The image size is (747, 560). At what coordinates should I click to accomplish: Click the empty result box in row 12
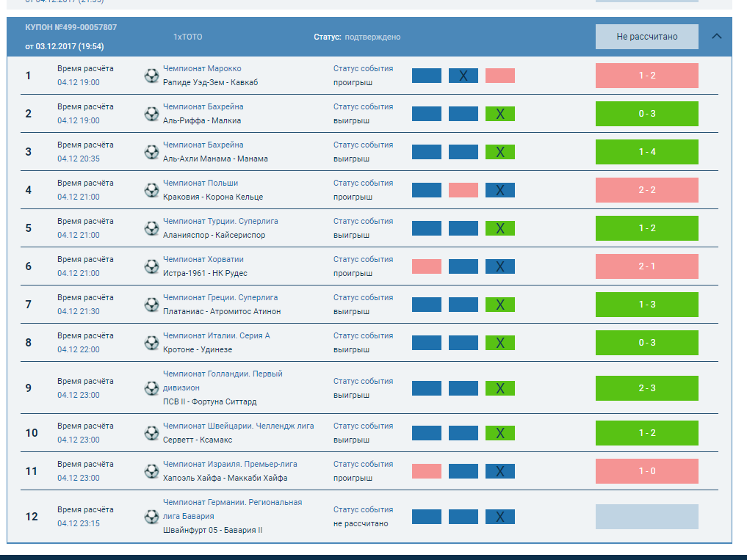click(646, 517)
